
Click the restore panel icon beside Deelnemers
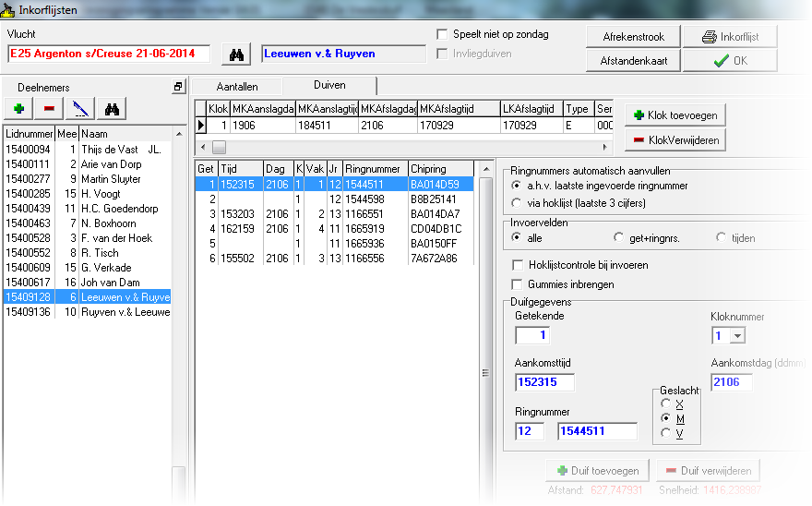click(178, 87)
